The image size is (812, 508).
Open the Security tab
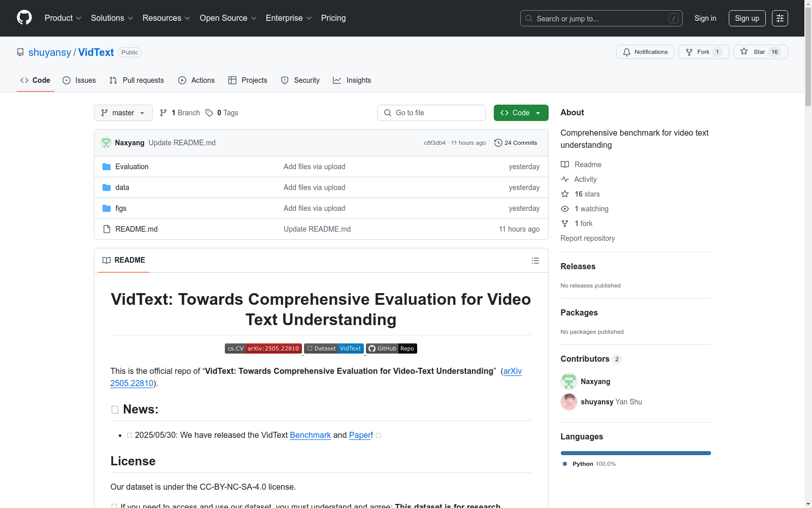click(x=300, y=80)
